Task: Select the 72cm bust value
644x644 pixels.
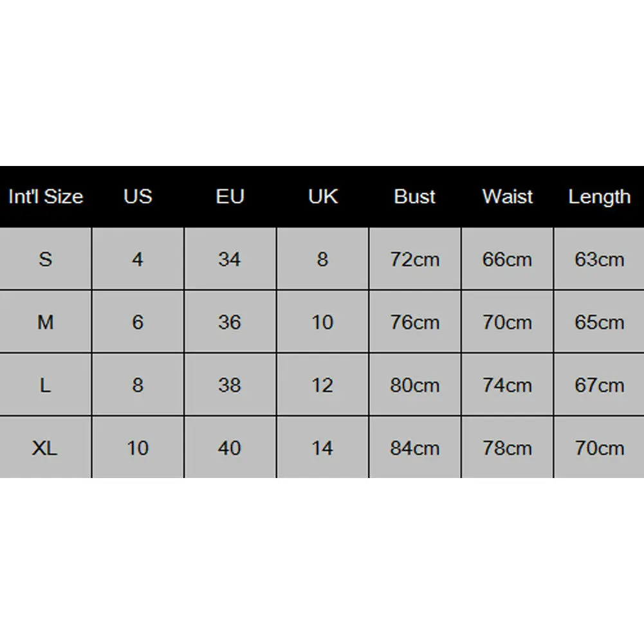Action: click(x=415, y=259)
